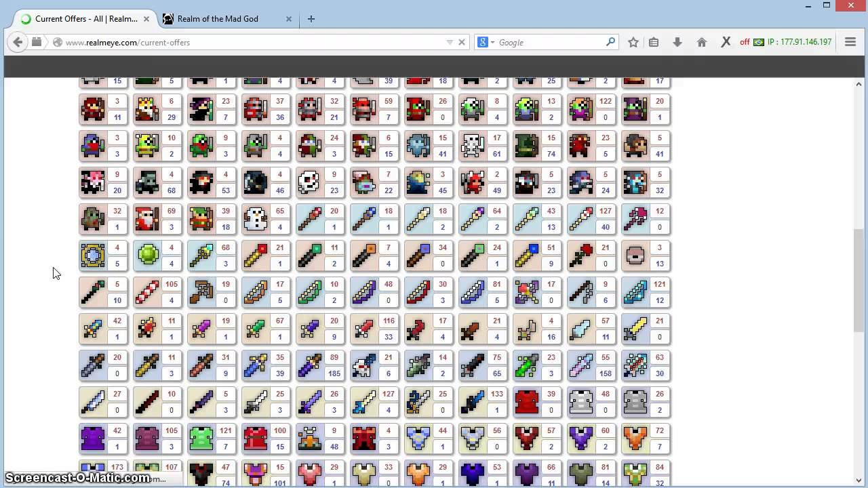Click the X toolbar extension icon
The width and height of the screenshot is (868, 488).
[726, 42]
